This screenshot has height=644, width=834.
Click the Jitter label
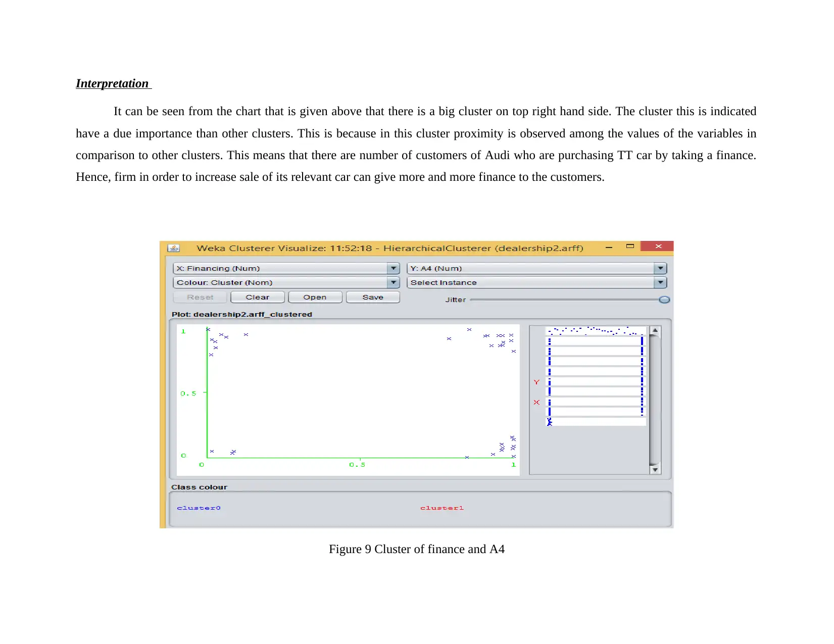(456, 300)
